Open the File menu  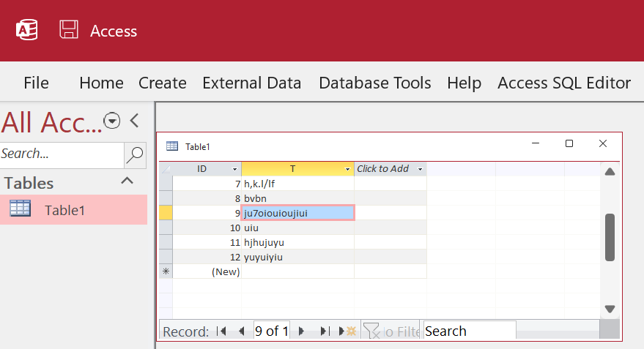coord(36,83)
